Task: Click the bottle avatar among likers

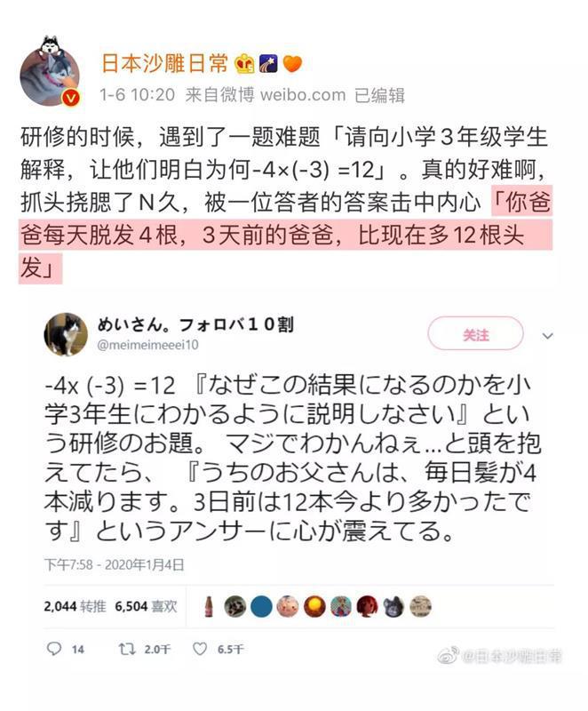Action: point(209,607)
